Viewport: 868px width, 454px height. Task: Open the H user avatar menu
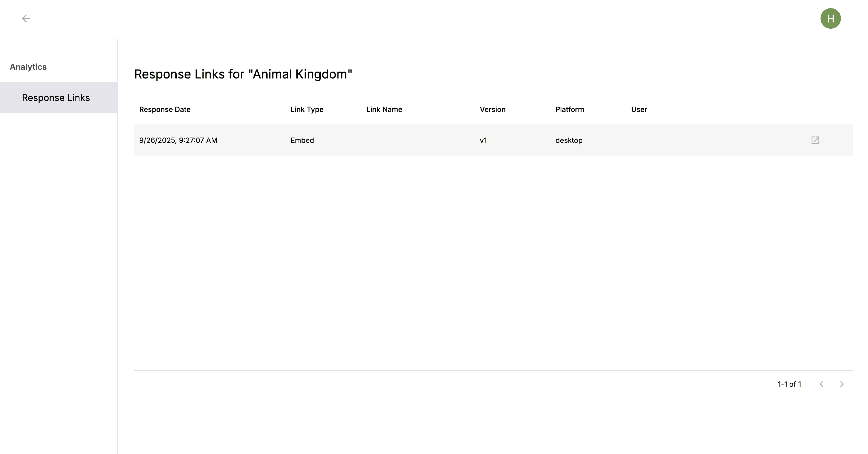coord(830,19)
